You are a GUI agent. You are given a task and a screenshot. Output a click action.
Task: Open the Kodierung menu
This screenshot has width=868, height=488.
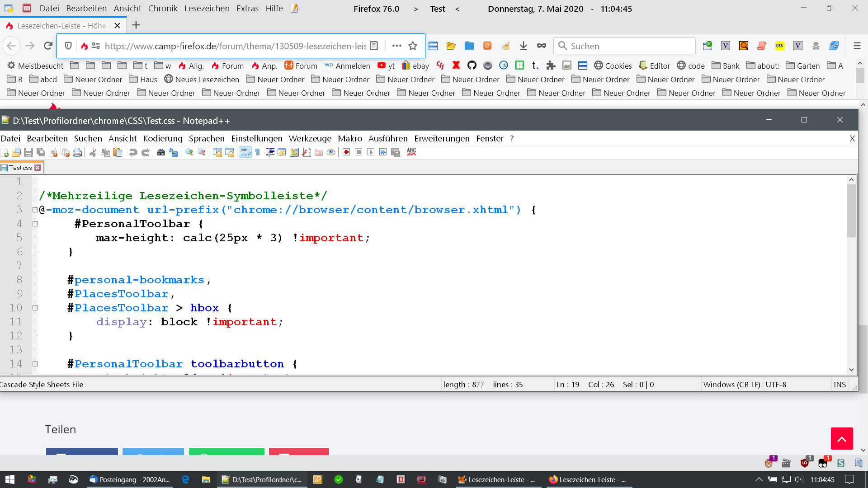162,138
